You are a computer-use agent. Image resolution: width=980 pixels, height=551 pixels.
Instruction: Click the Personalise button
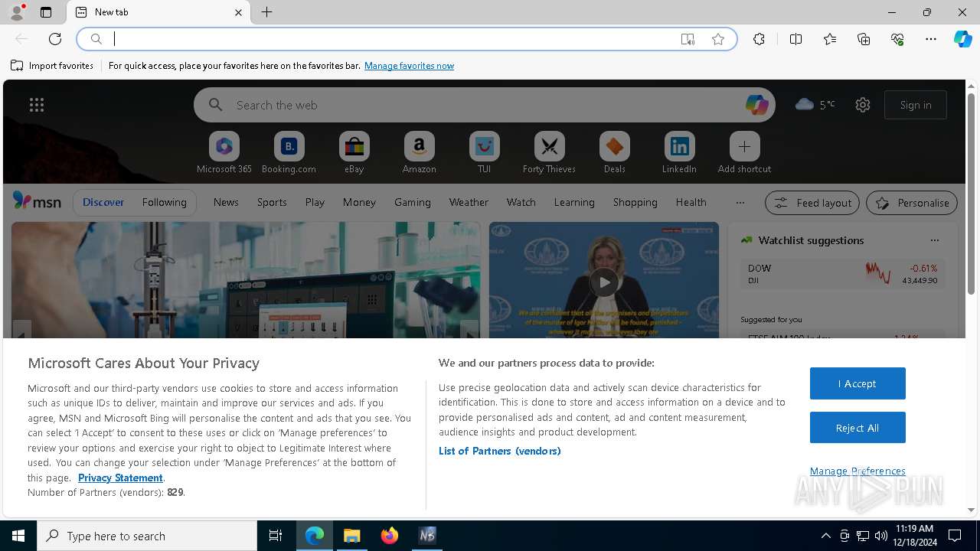point(912,203)
